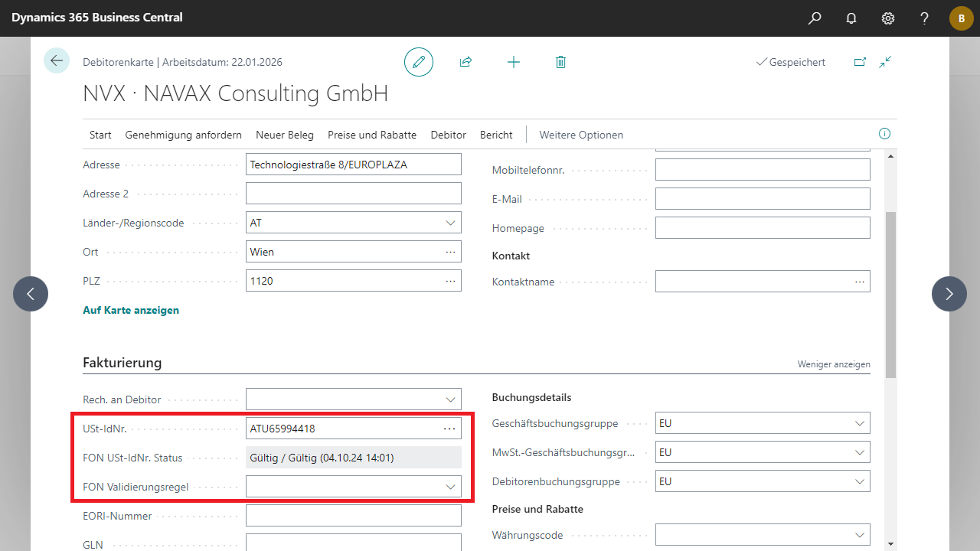The height and width of the screenshot is (551, 980).
Task: Click NVX · NAVAX Consulting GmbH title
Action: tap(235, 93)
